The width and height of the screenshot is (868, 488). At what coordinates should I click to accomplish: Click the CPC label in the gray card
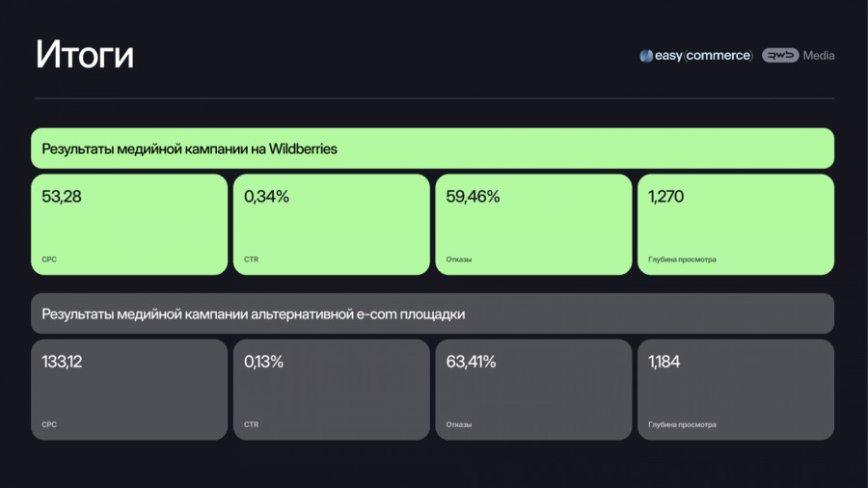(x=49, y=424)
